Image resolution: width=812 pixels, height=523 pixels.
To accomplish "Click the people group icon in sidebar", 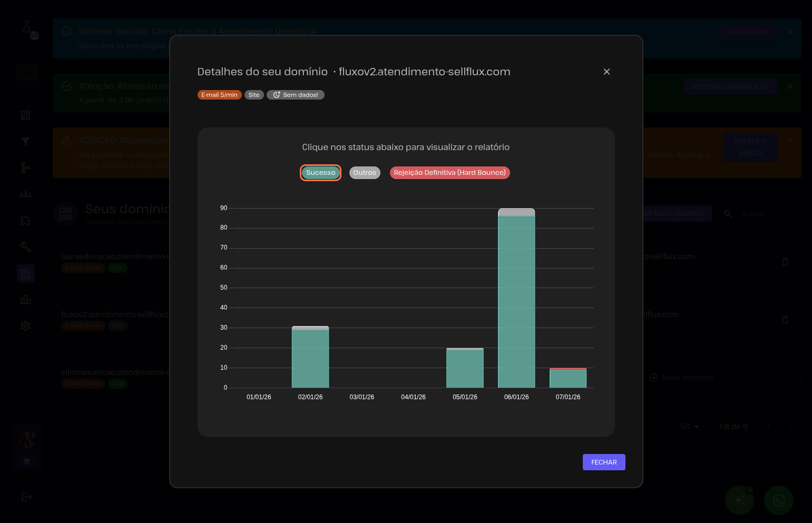I will tap(25, 194).
